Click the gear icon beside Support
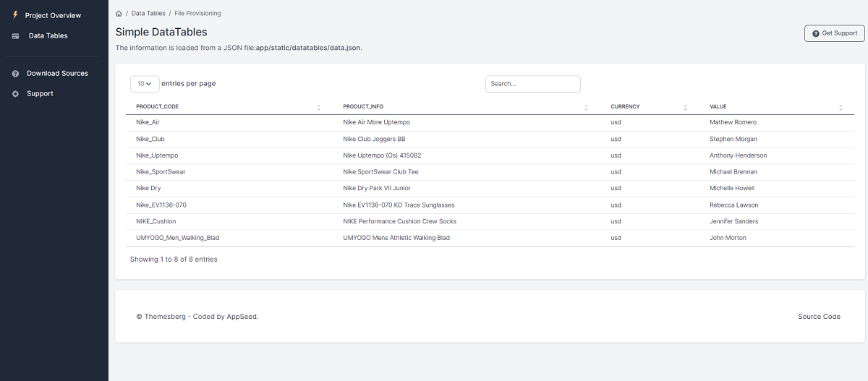This screenshot has width=868, height=381. pyautogui.click(x=15, y=94)
